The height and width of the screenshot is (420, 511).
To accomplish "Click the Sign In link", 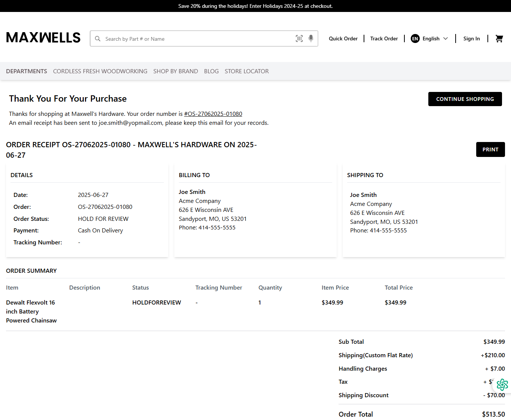I will [472, 38].
